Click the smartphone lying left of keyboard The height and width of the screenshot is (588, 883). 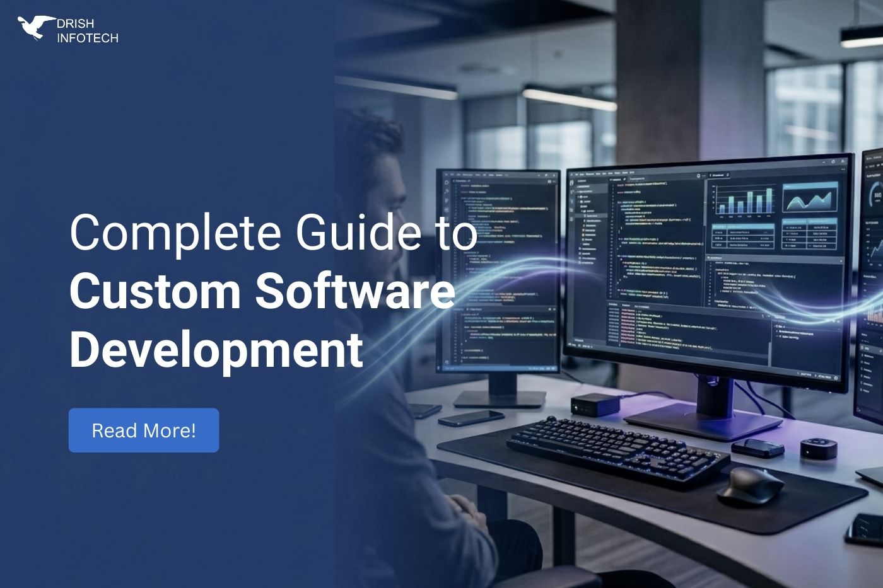click(471, 418)
